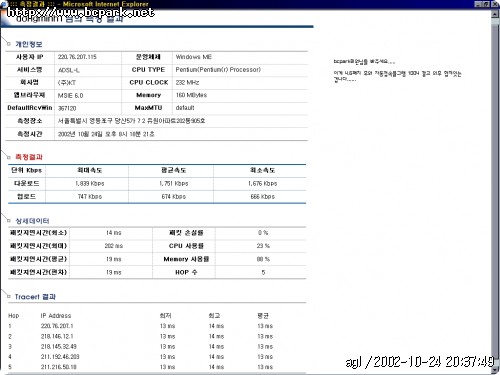The width and height of the screenshot is (500, 375).
Task: Click the CPU CLOCK label
Action: point(149,82)
